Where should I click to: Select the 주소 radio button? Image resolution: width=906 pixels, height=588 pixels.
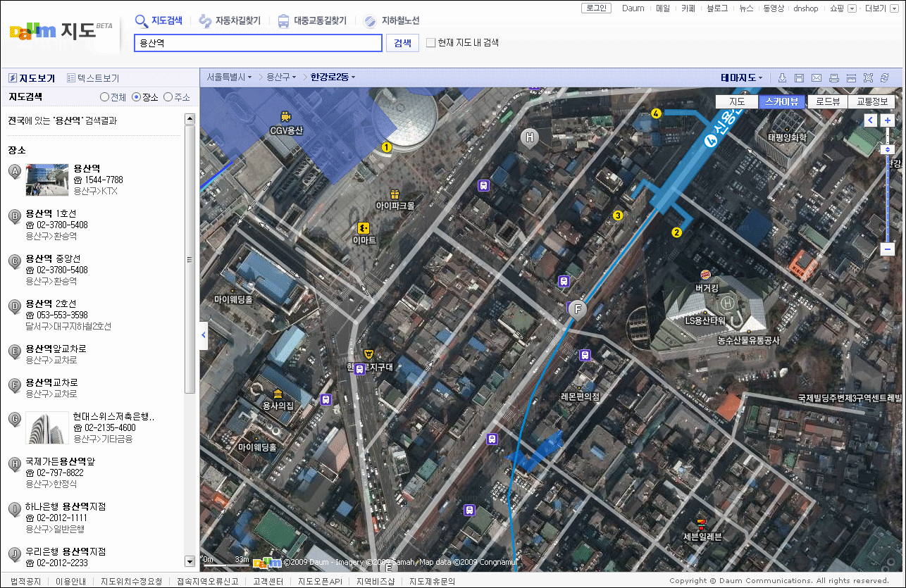168,97
